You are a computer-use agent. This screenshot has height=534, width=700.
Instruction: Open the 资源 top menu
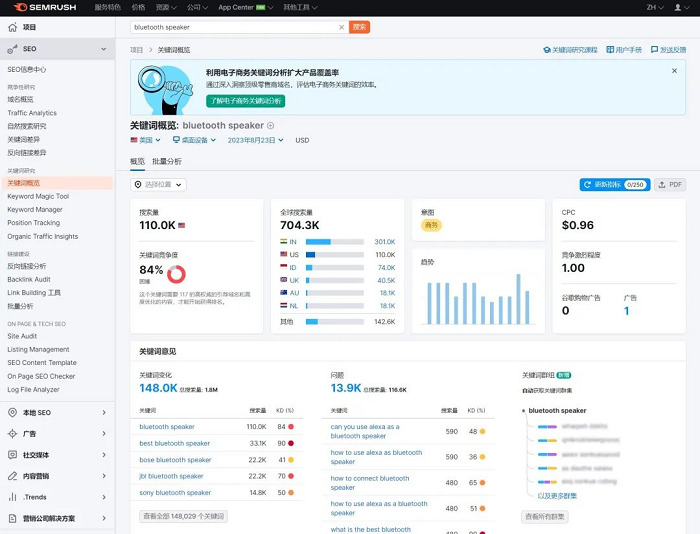coord(166,7)
